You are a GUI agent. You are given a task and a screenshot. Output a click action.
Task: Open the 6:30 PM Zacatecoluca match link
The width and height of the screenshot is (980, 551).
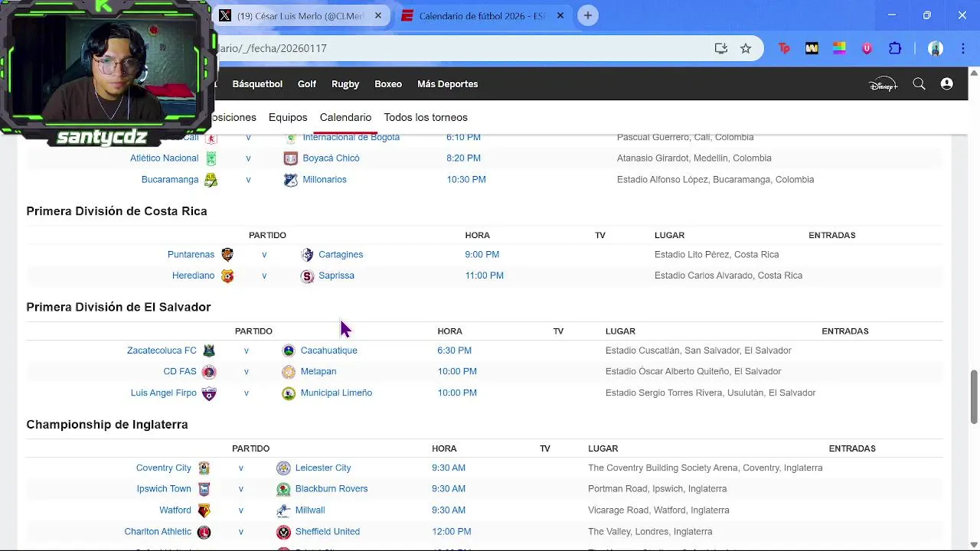(x=454, y=350)
